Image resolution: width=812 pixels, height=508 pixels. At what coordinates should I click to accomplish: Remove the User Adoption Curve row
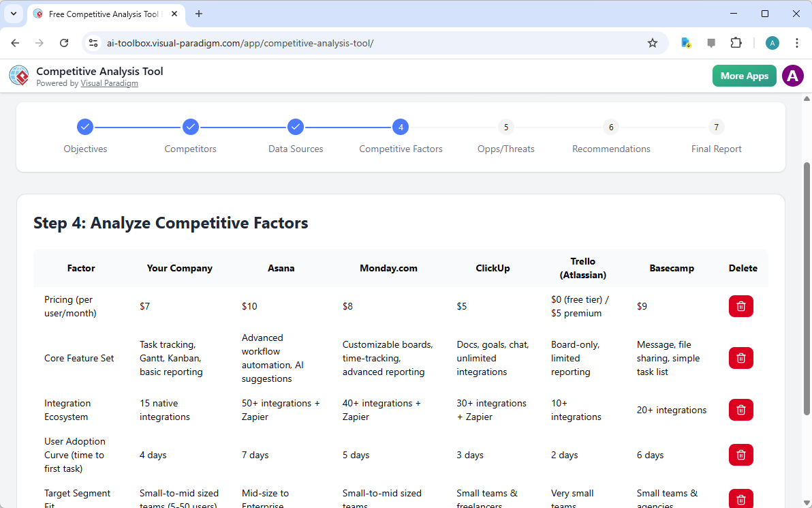(x=740, y=455)
